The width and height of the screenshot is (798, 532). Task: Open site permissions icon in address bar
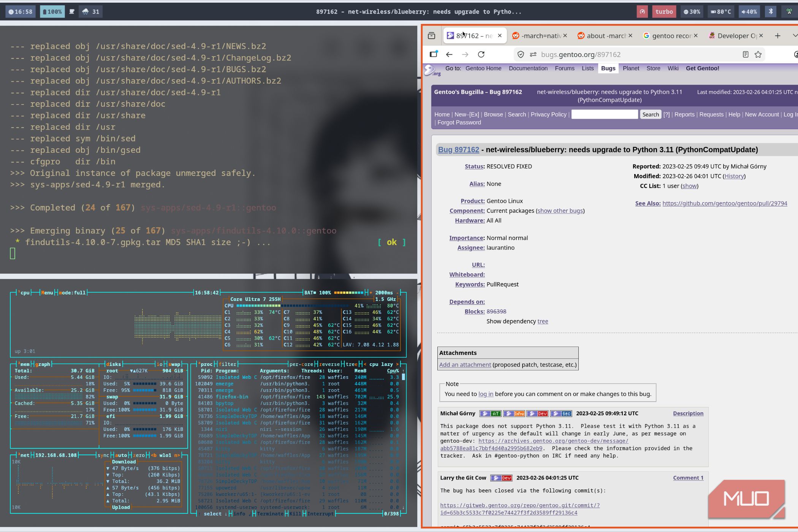click(533, 55)
